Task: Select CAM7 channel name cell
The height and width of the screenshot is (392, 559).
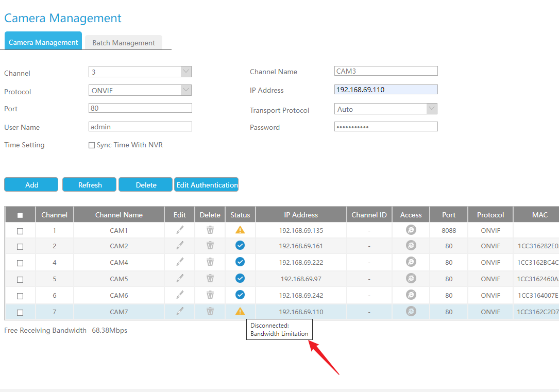Action: click(x=118, y=312)
